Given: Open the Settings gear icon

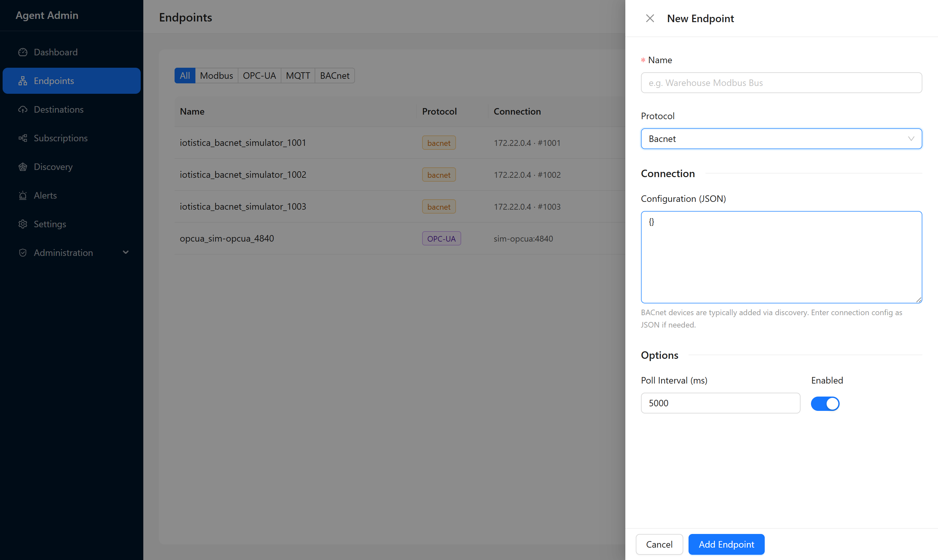Looking at the screenshot, I should 23,224.
